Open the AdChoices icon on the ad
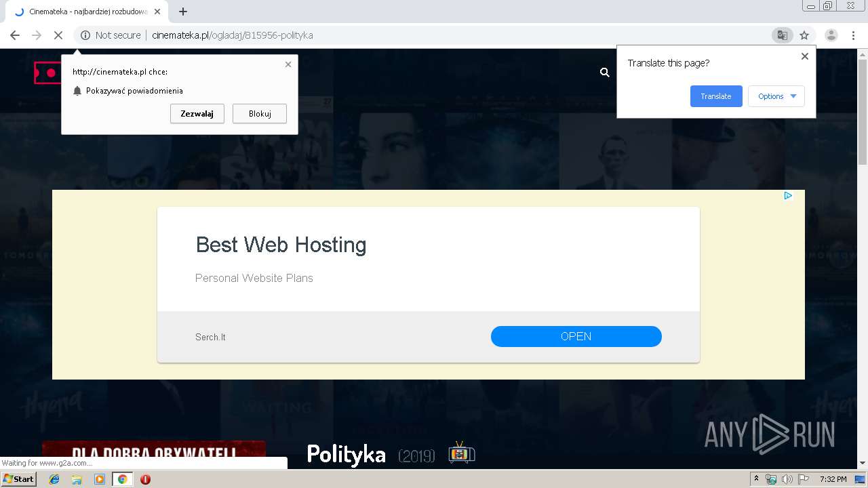This screenshot has width=868, height=488. coord(788,196)
